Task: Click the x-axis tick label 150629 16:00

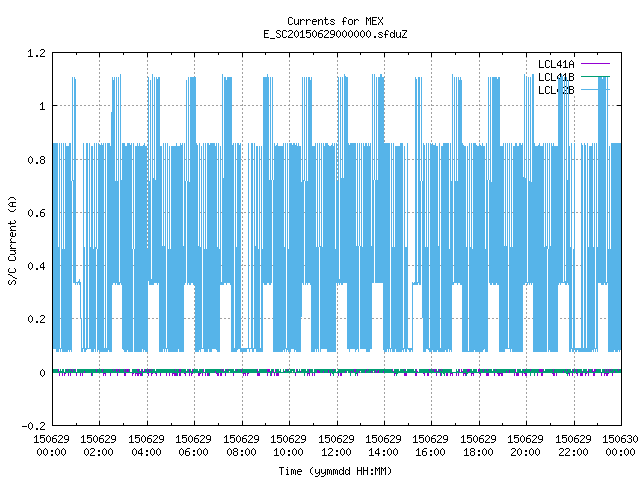Action: (431, 446)
